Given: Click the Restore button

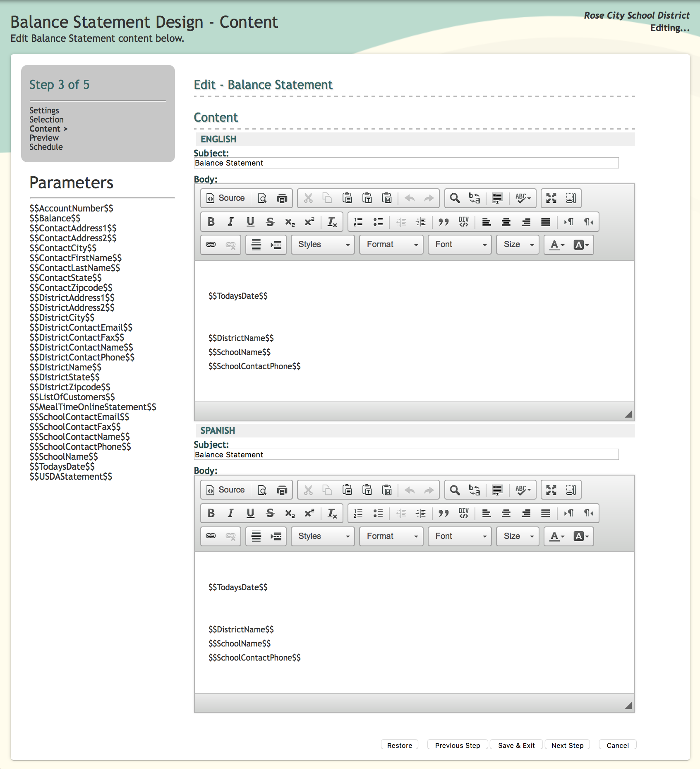Looking at the screenshot, I should (400, 745).
